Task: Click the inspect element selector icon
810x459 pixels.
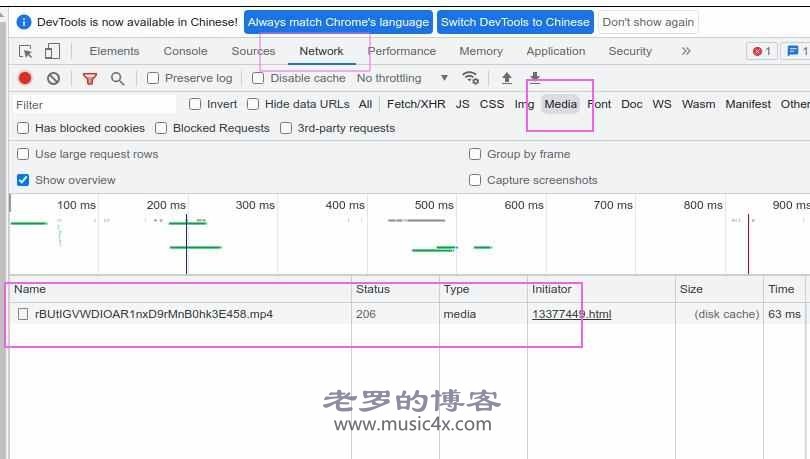Action: [x=26, y=51]
